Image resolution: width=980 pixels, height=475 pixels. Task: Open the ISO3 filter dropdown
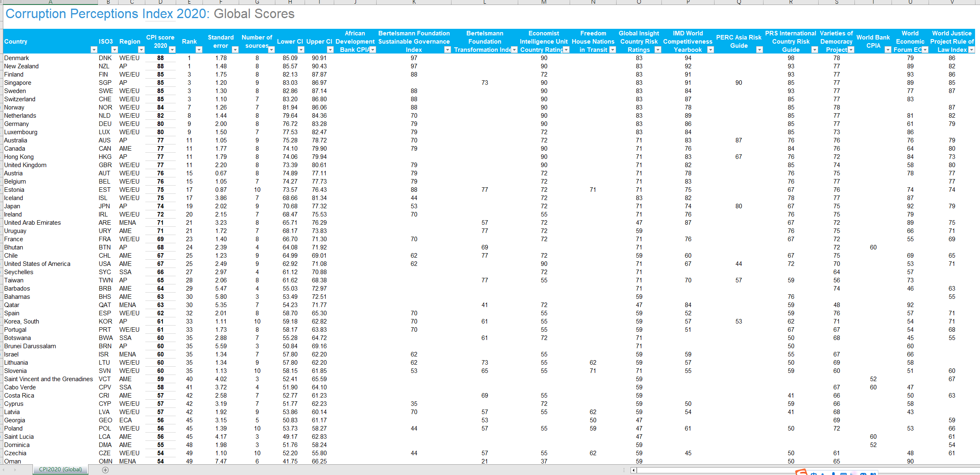(114, 50)
